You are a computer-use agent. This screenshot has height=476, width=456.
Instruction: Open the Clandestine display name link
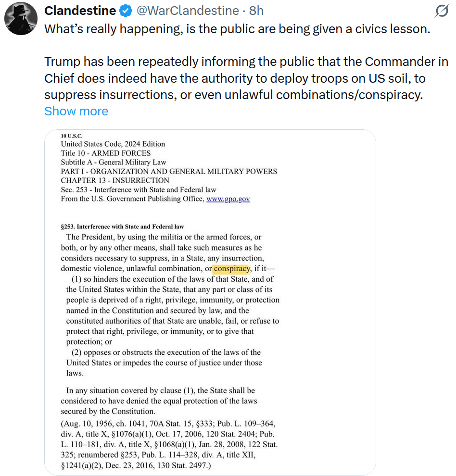[x=80, y=11]
